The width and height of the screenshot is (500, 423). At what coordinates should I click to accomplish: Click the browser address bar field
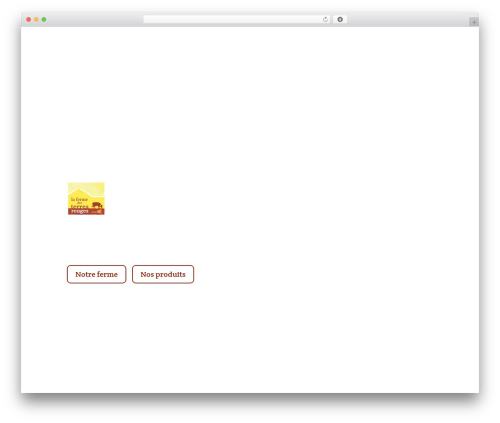pyautogui.click(x=237, y=20)
